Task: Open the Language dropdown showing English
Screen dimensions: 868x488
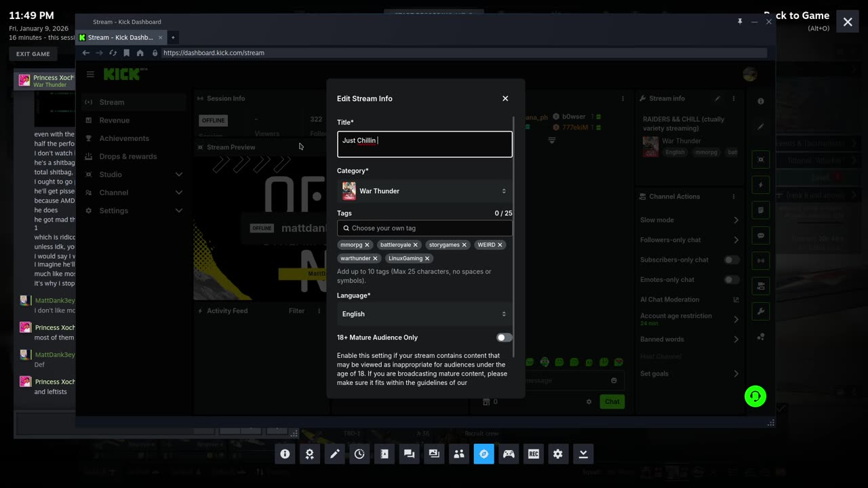Action: [425, 314]
